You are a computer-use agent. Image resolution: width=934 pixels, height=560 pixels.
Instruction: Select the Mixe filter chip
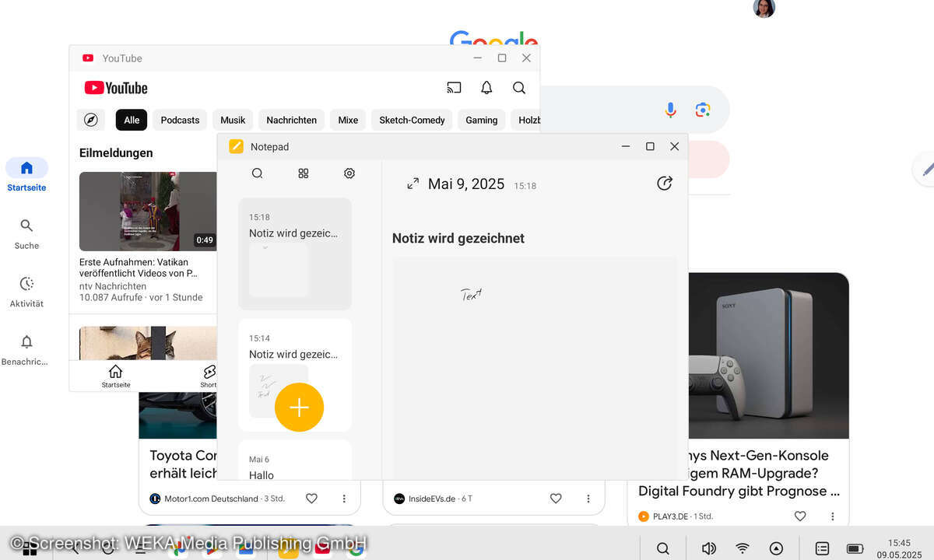click(x=348, y=120)
